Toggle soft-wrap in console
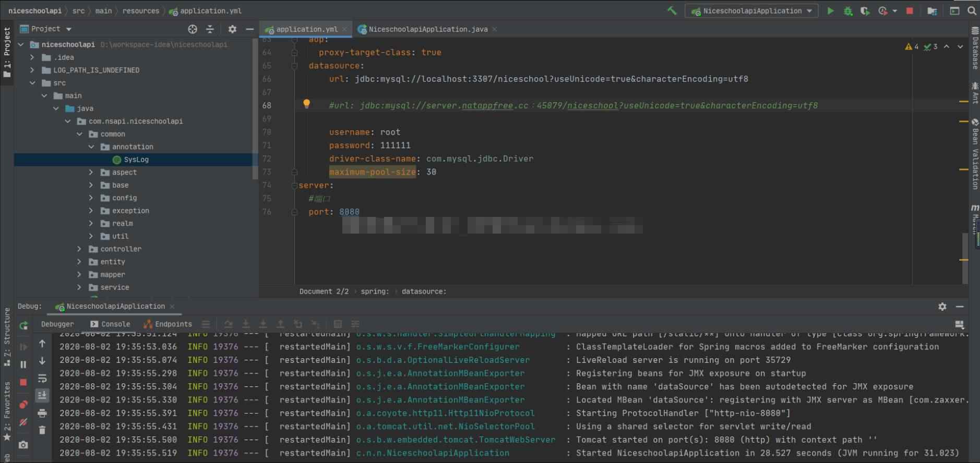The height and width of the screenshot is (463, 980). [x=42, y=378]
